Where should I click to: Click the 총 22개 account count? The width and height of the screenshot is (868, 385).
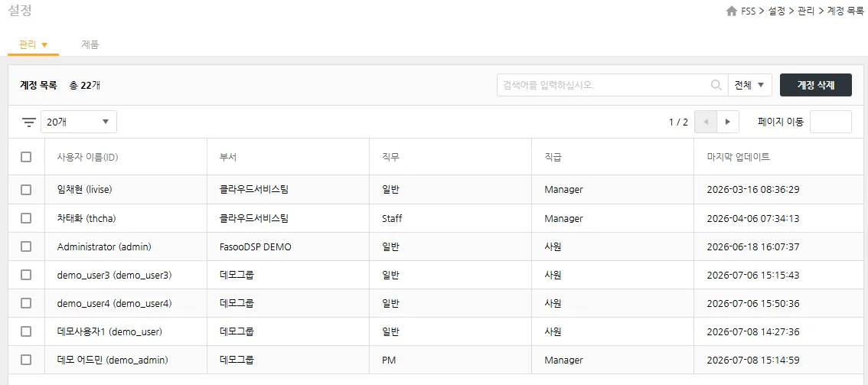(x=85, y=85)
